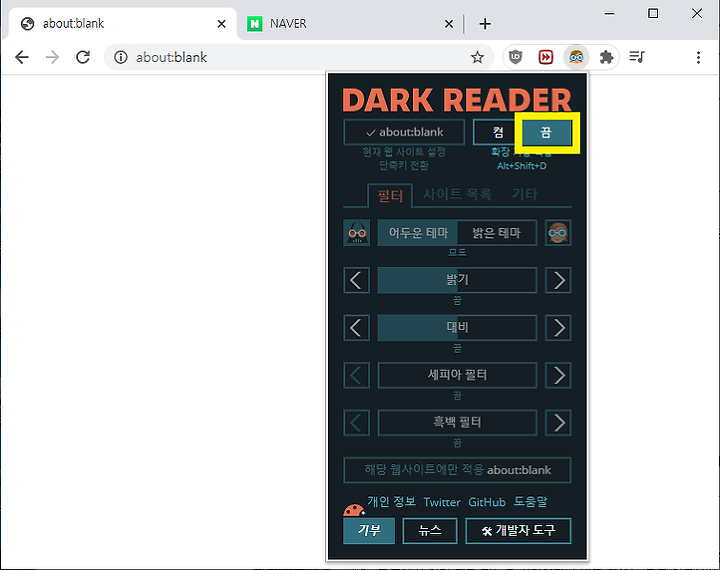Click the dark mode hooded character icon
Image resolution: width=720 pixels, height=570 pixels.
357,233
